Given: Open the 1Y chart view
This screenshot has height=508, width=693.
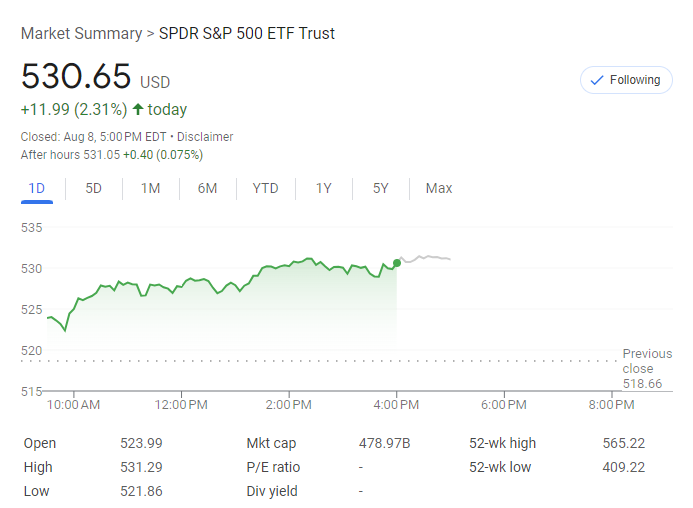Looking at the screenshot, I should click(x=323, y=188).
